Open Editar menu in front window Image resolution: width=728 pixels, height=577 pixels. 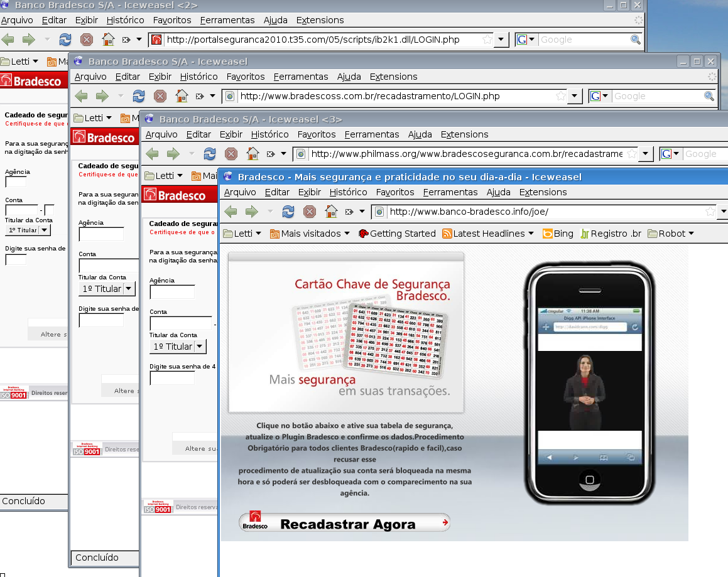pos(277,192)
